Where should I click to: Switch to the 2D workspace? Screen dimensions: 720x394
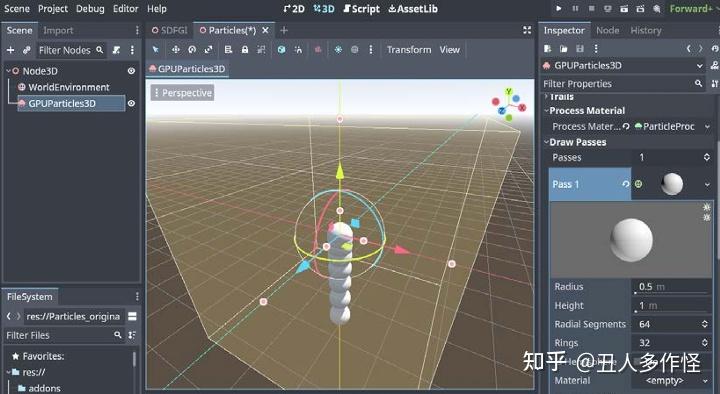294,9
